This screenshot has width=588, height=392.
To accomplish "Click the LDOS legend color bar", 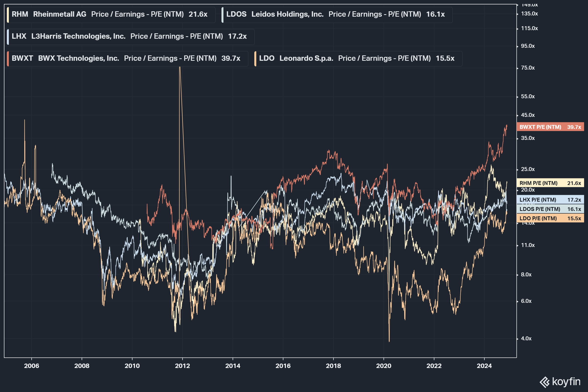I will 222,15.
